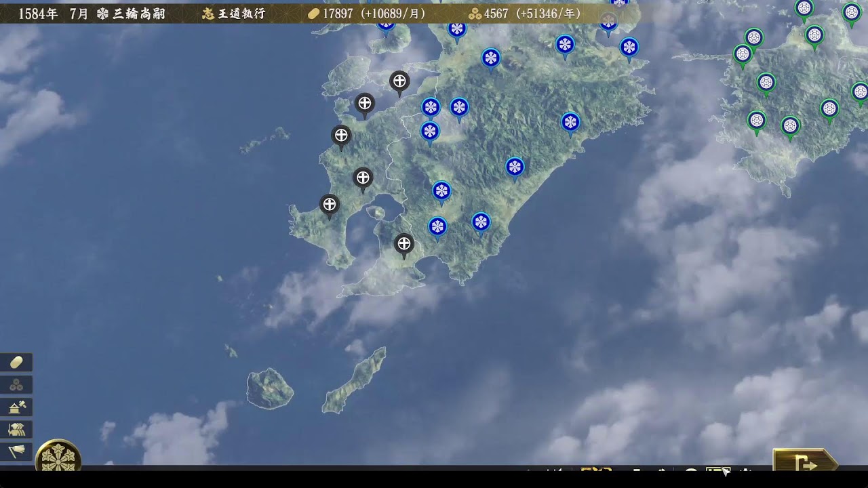Click the gold coin overlay icon in sidebar

[16, 363]
